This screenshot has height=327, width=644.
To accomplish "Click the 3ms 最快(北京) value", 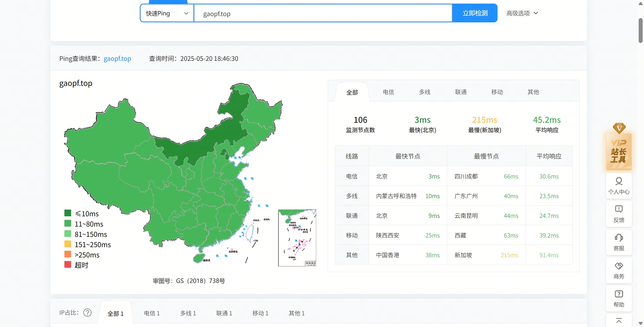I will [x=422, y=120].
